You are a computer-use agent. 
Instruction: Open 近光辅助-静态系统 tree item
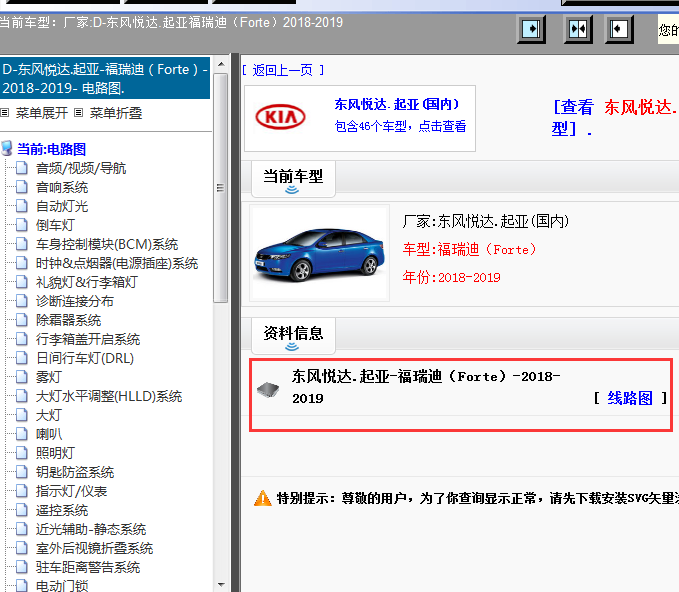click(x=91, y=529)
